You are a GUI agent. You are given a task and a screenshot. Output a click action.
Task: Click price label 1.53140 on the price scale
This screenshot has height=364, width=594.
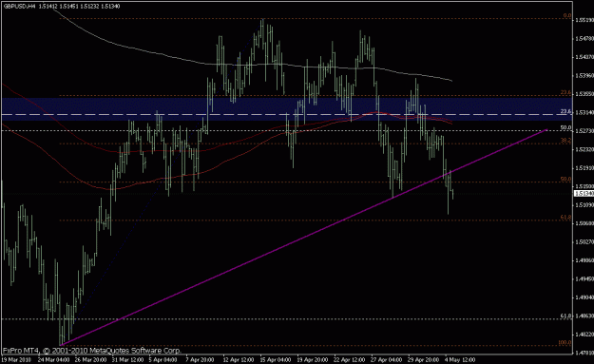(x=584, y=112)
